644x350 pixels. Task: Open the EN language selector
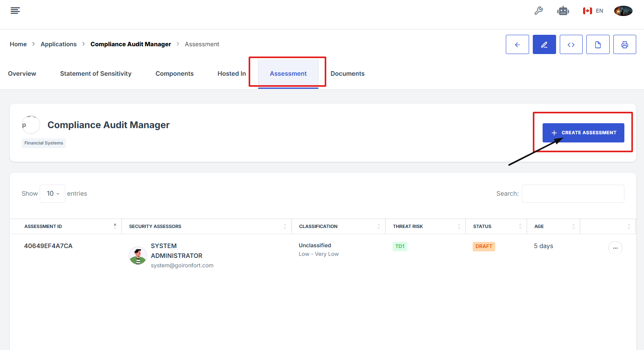pyautogui.click(x=593, y=11)
